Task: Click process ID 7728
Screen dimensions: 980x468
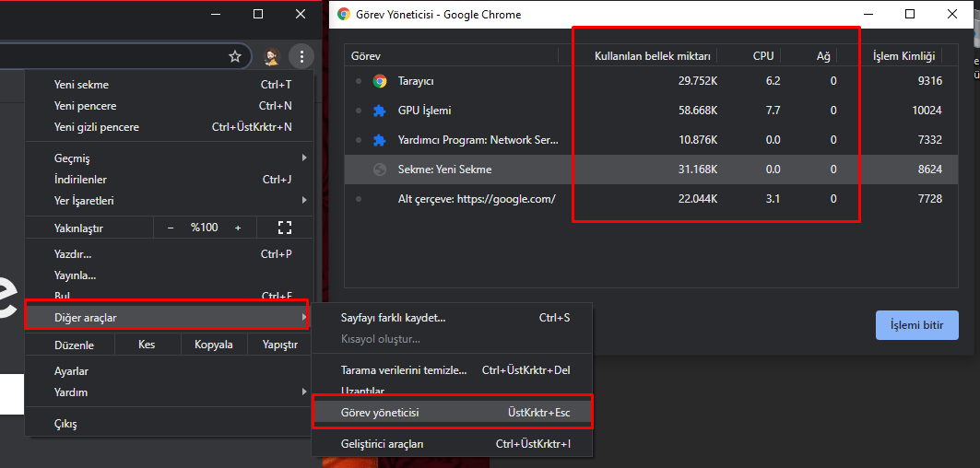Action: coord(930,199)
